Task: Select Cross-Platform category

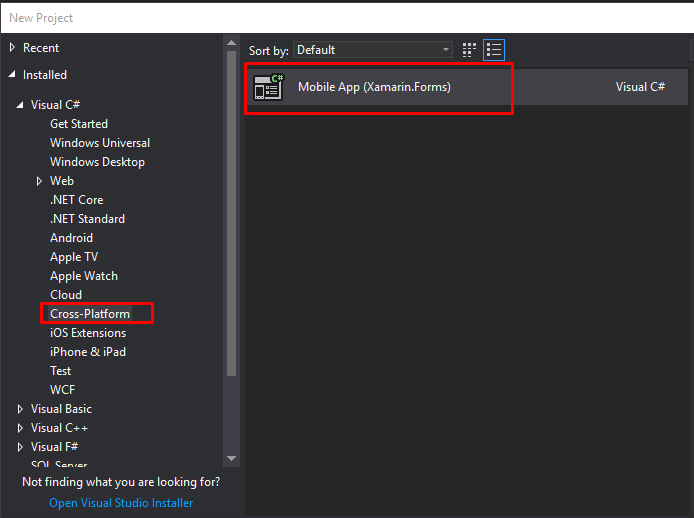Action: pyautogui.click(x=90, y=314)
